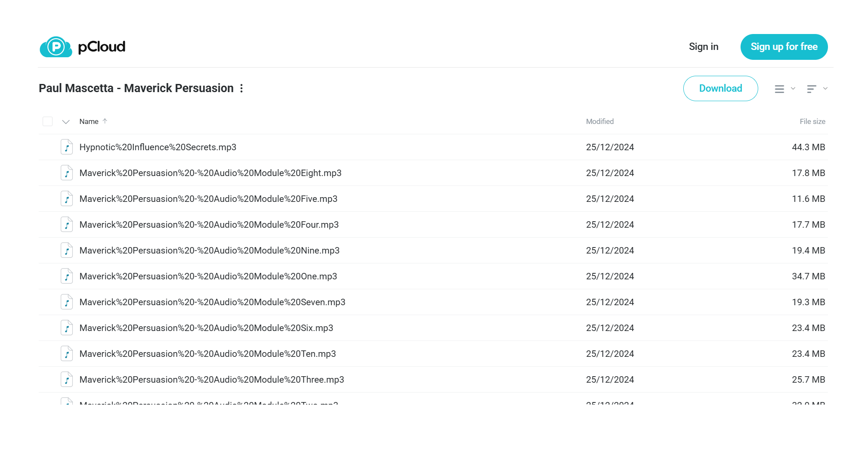Click audio file icon for Module Five

pyautogui.click(x=66, y=199)
